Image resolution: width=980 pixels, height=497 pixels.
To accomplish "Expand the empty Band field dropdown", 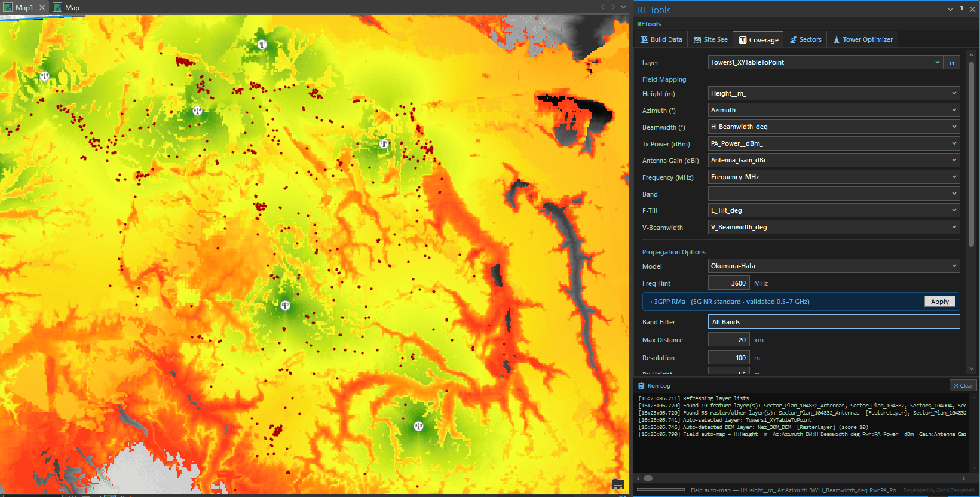I will click(834, 194).
